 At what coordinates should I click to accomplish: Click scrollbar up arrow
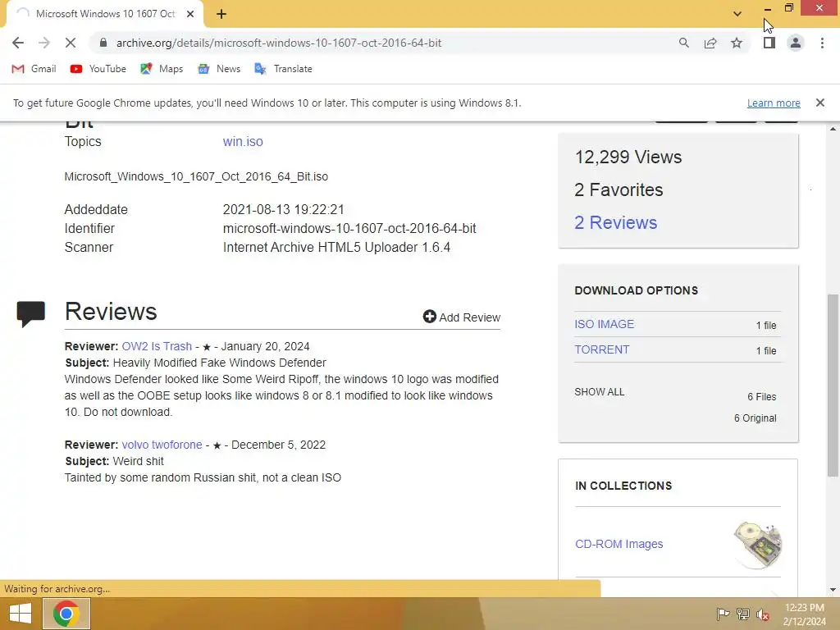click(833, 129)
